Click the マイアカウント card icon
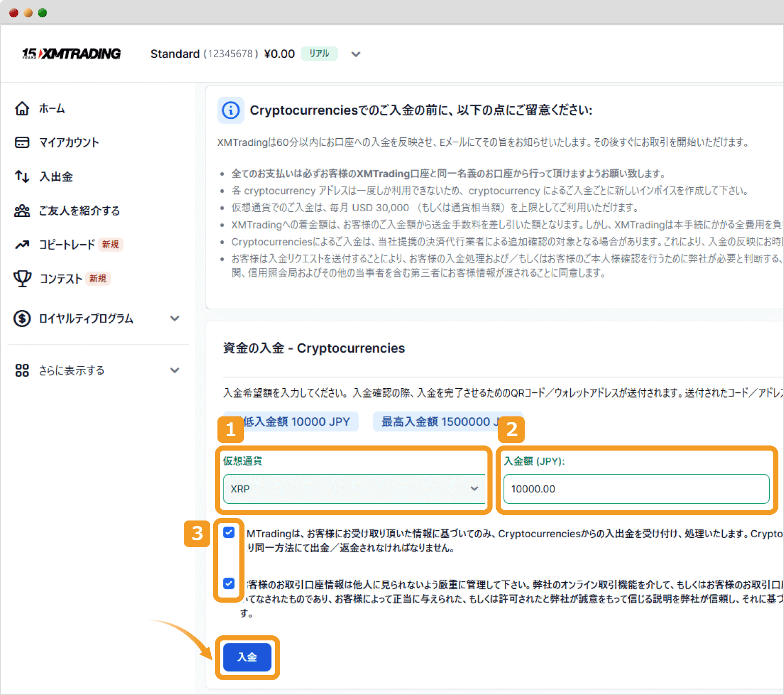 [x=22, y=142]
